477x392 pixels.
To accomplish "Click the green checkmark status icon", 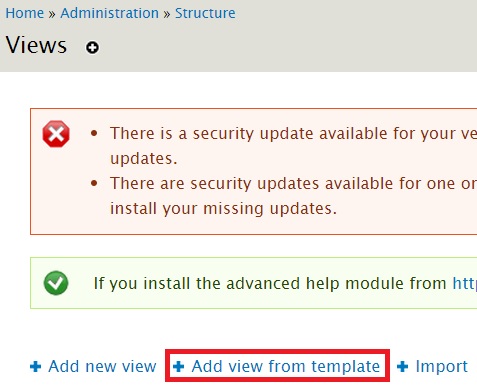I will point(56,283).
